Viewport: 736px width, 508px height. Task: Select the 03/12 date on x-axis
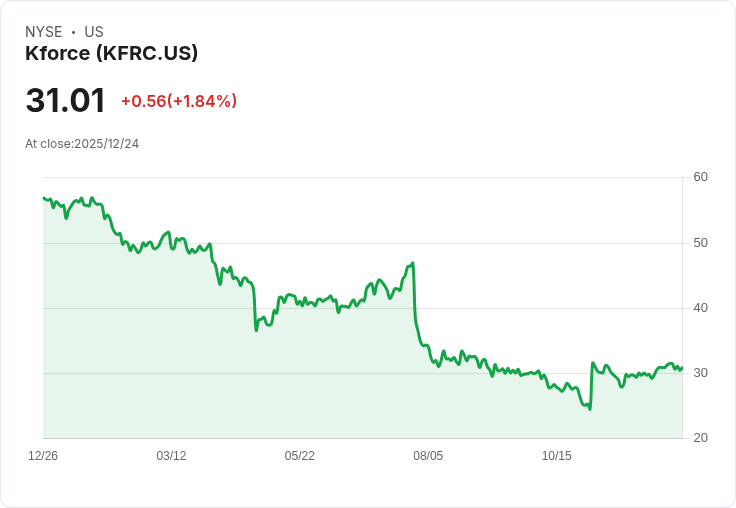171,456
